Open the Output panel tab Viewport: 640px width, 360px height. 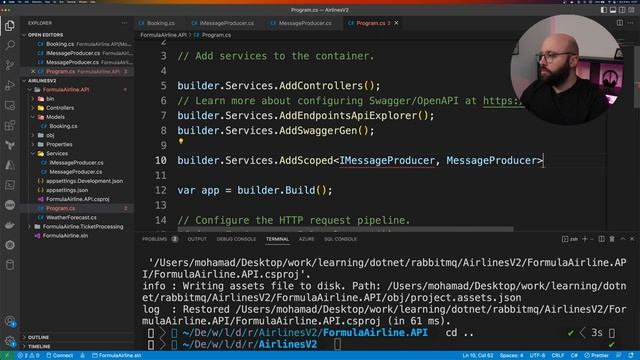[x=197, y=239]
